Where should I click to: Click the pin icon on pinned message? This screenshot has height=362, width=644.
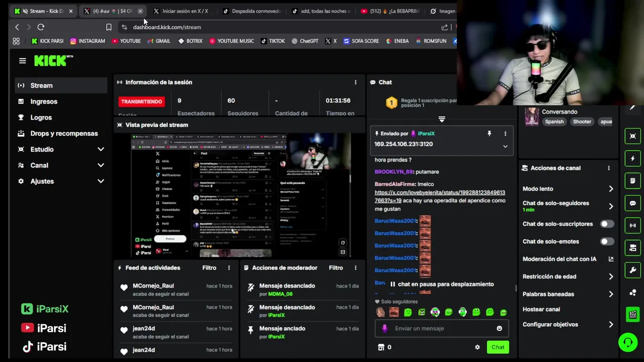click(x=489, y=134)
